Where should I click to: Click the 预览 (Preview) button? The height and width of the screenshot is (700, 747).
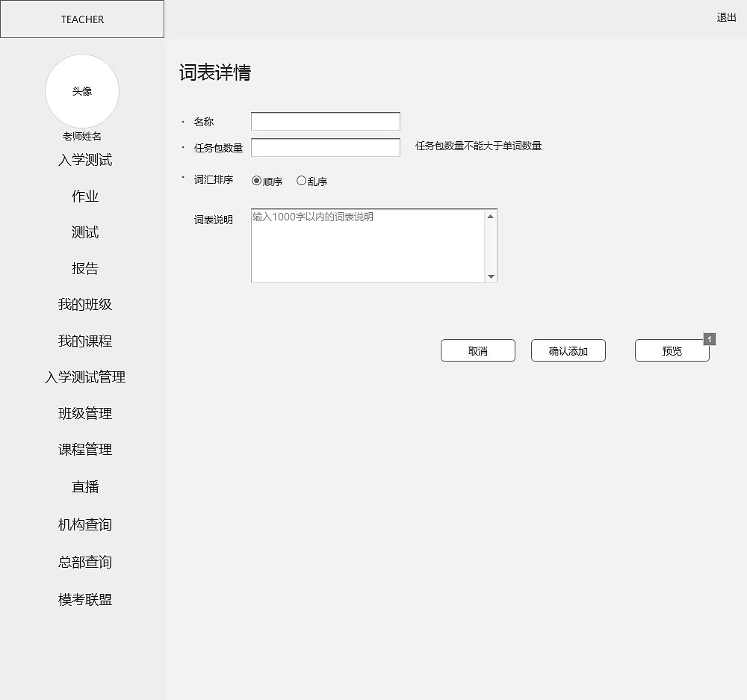[x=672, y=350]
